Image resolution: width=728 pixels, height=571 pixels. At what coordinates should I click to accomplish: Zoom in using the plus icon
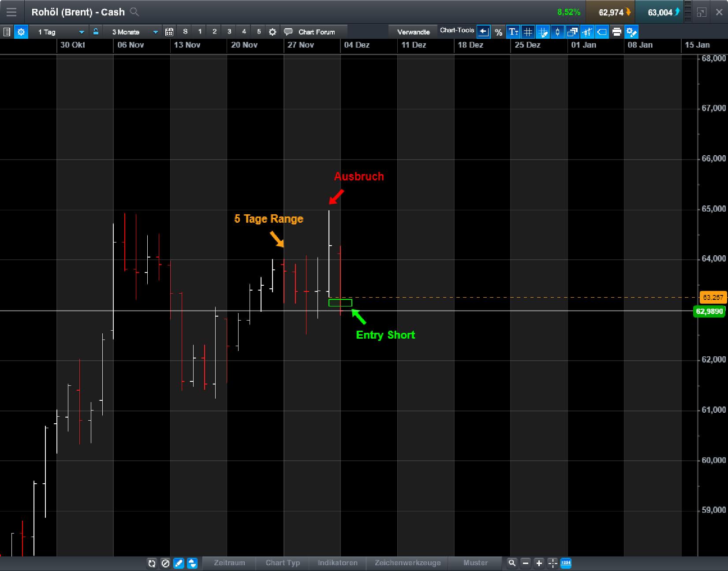(x=538, y=564)
